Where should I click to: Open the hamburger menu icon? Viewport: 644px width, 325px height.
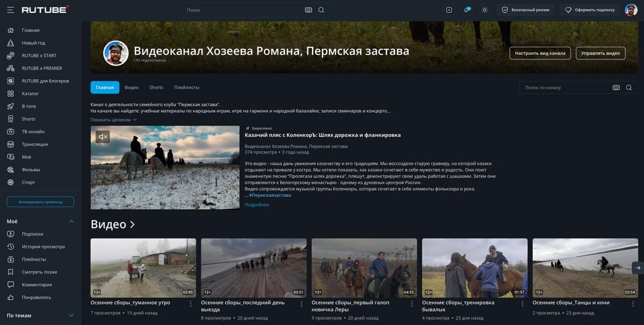(10, 10)
